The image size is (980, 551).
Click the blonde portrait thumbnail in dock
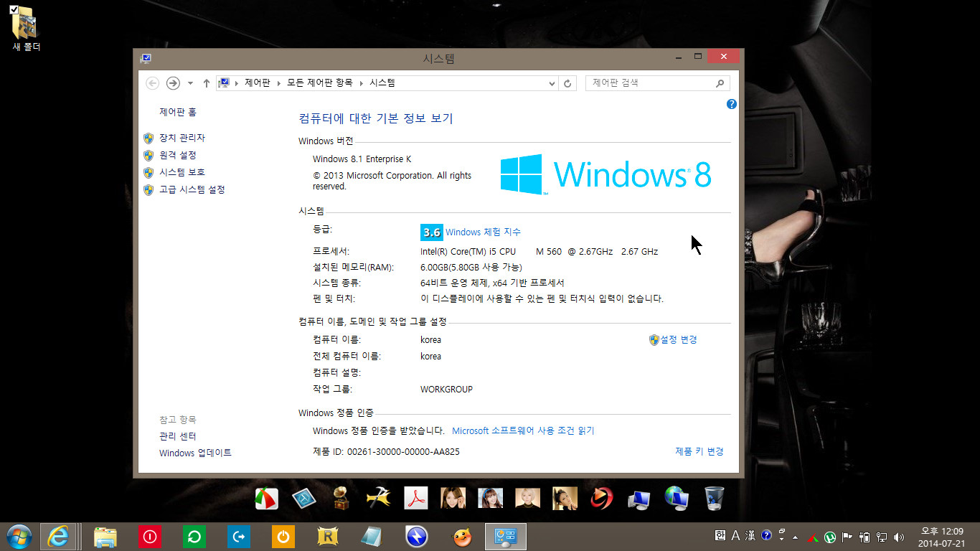coord(528,498)
